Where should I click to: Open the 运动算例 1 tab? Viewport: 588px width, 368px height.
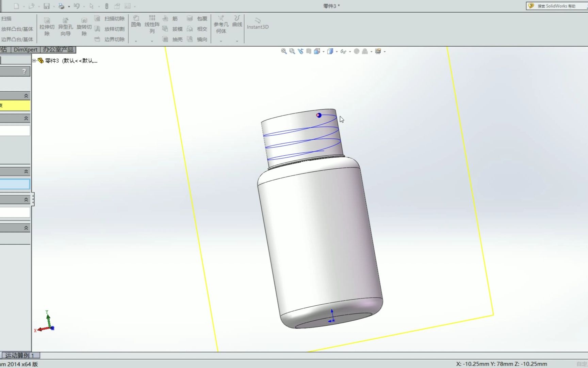click(20, 355)
